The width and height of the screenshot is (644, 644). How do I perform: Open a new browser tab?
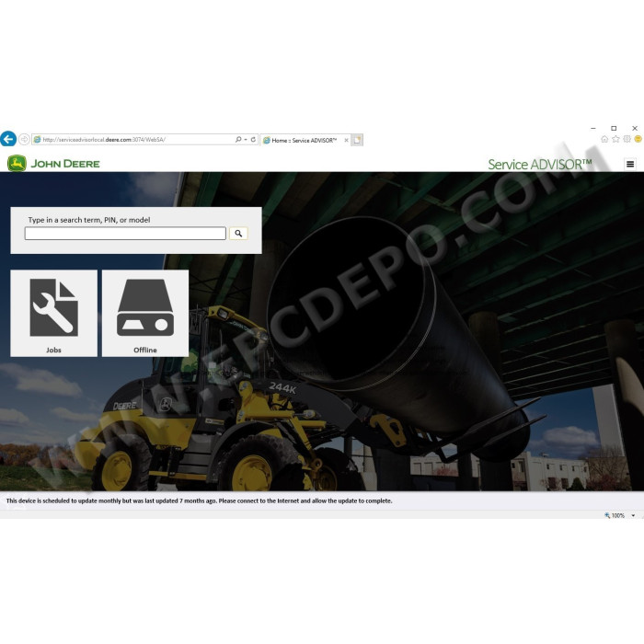[x=357, y=140]
